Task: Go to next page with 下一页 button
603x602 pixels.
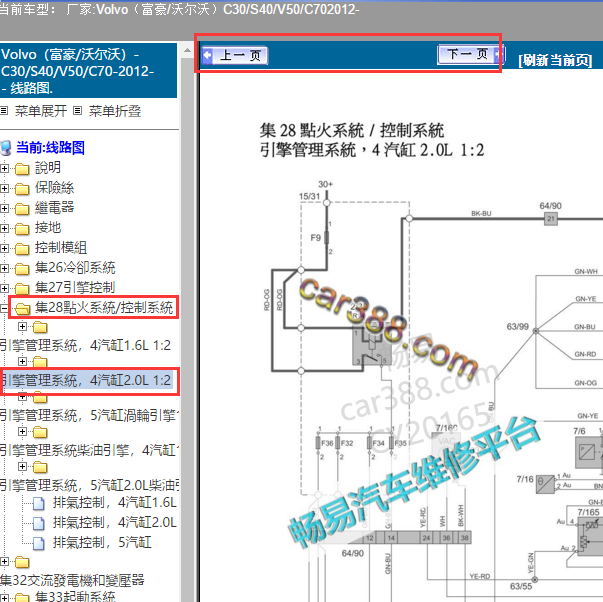Action: coord(470,54)
